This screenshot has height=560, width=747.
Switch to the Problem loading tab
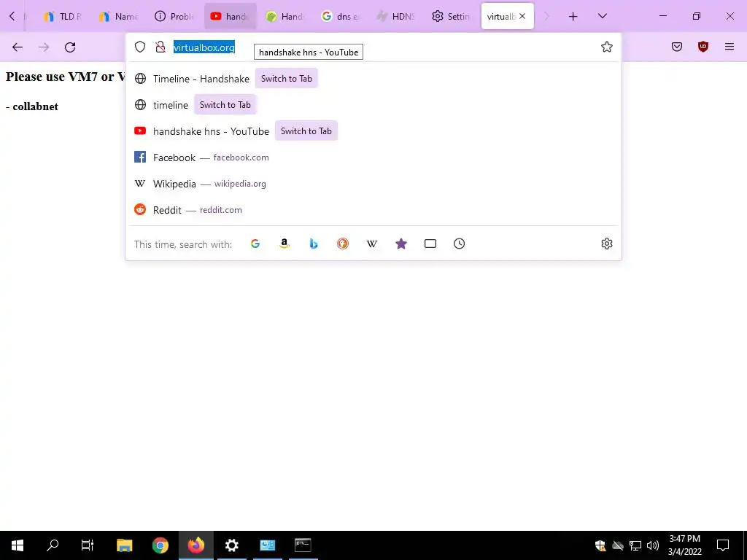pyautogui.click(x=175, y=16)
